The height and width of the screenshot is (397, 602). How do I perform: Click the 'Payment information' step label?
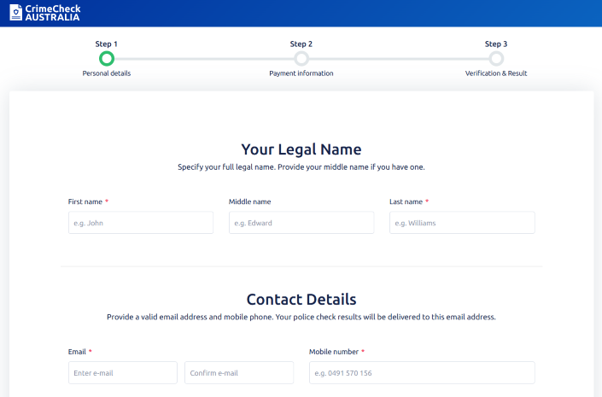[x=301, y=73]
